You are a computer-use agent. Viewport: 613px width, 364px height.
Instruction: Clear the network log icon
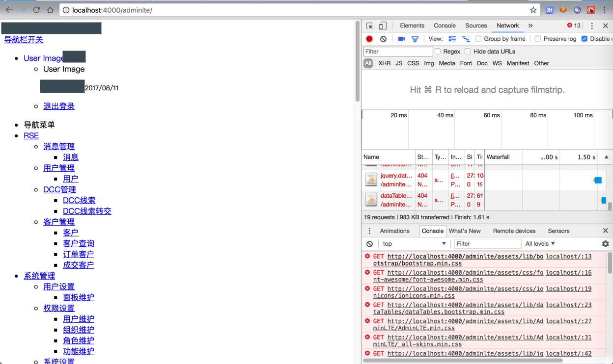383,39
